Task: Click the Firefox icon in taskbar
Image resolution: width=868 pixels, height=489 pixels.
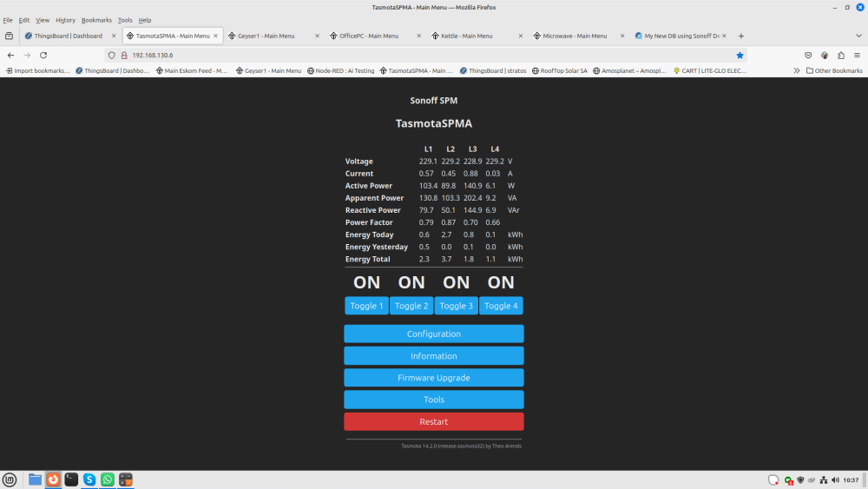Action: point(53,479)
